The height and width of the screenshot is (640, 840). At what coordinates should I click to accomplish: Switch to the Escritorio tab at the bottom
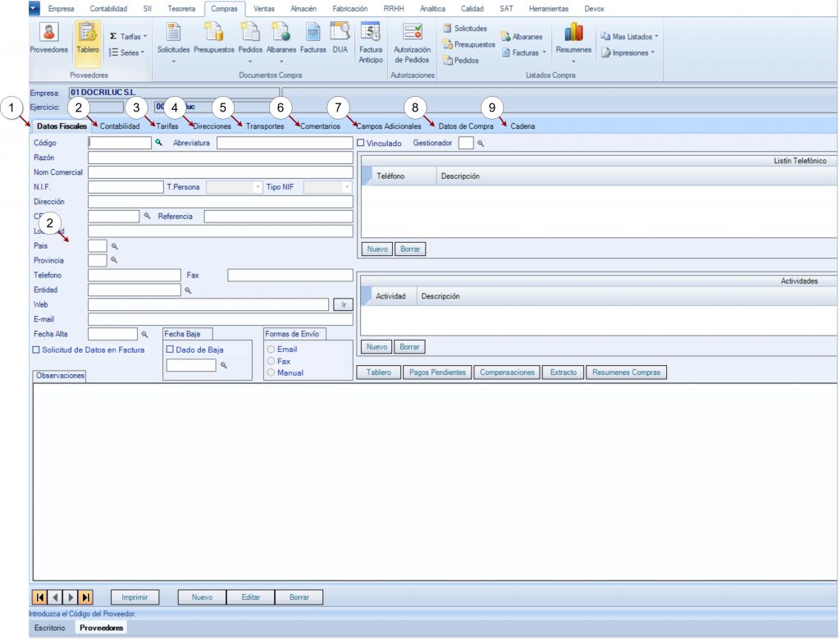pos(51,628)
